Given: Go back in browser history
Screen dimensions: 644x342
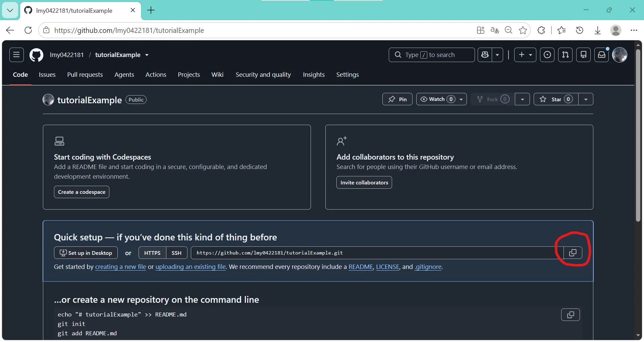Looking at the screenshot, I should (10, 30).
